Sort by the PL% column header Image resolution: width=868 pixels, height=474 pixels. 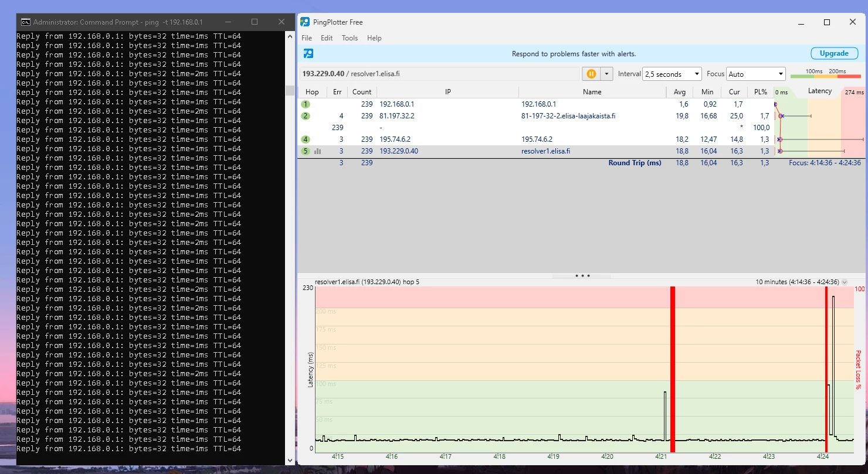(760, 92)
